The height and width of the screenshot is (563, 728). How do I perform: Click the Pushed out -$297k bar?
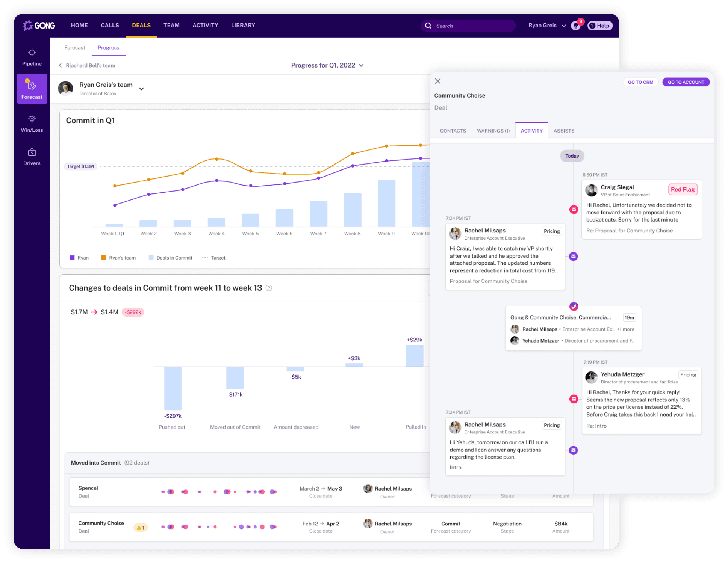pos(173,388)
